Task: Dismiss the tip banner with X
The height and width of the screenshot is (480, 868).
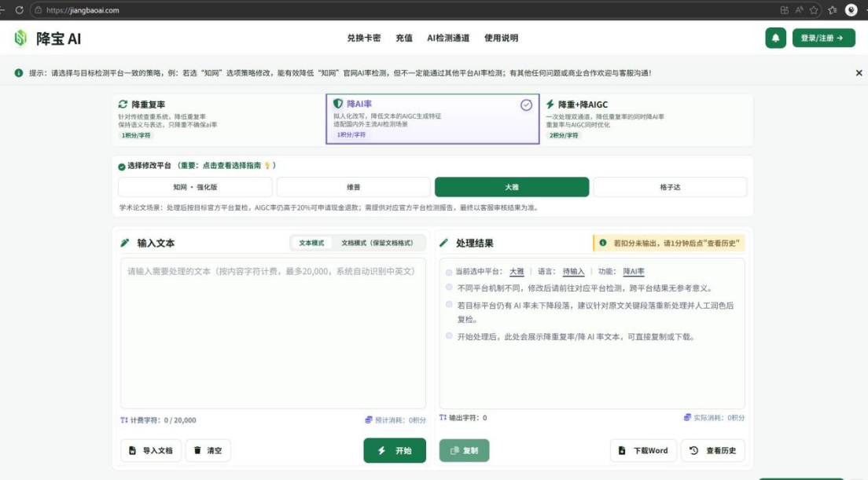Action: coord(859,73)
